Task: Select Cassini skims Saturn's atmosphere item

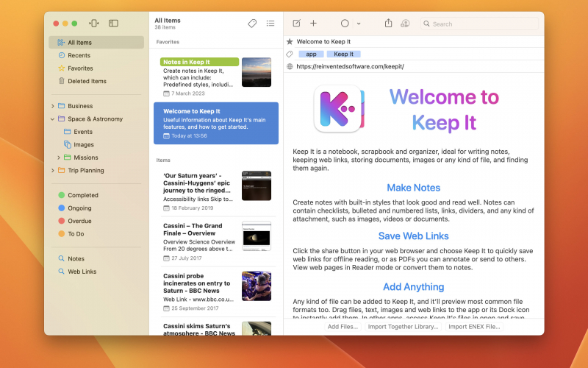Action: point(216,328)
